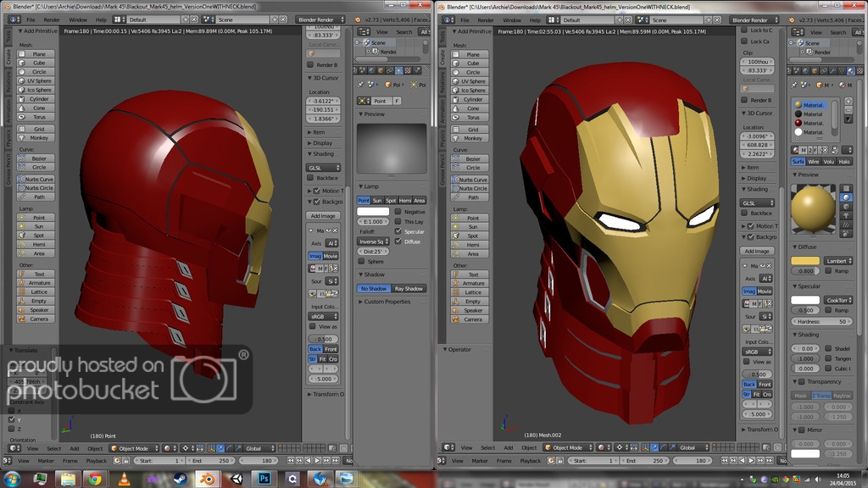Viewport: 868px width, 488px height.
Task: Toggle Render B checkbox in left window
Action: click(310, 64)
